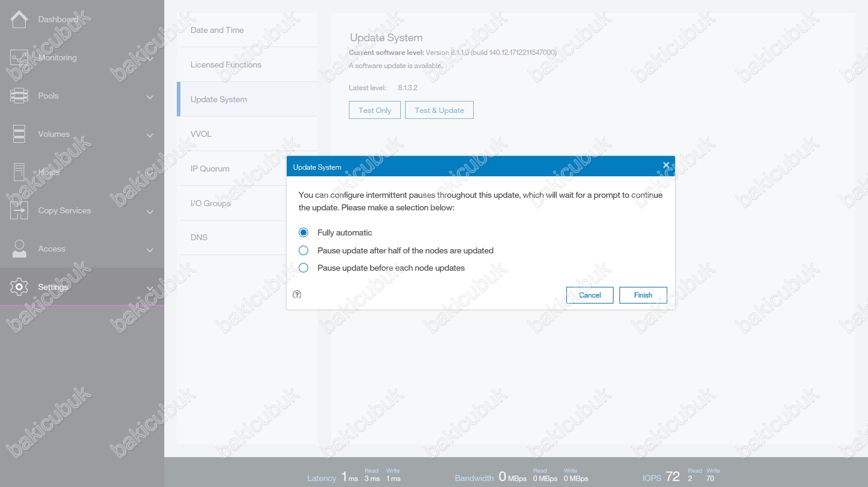Expand the Copy Services chevron

150,212
